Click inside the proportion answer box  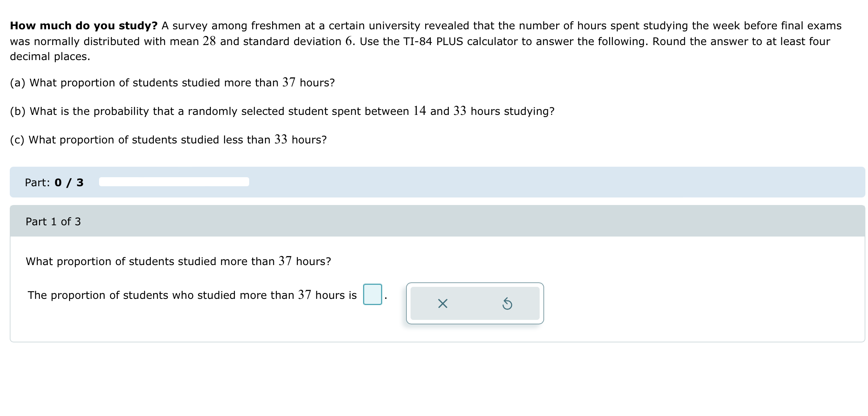[372, 294]
